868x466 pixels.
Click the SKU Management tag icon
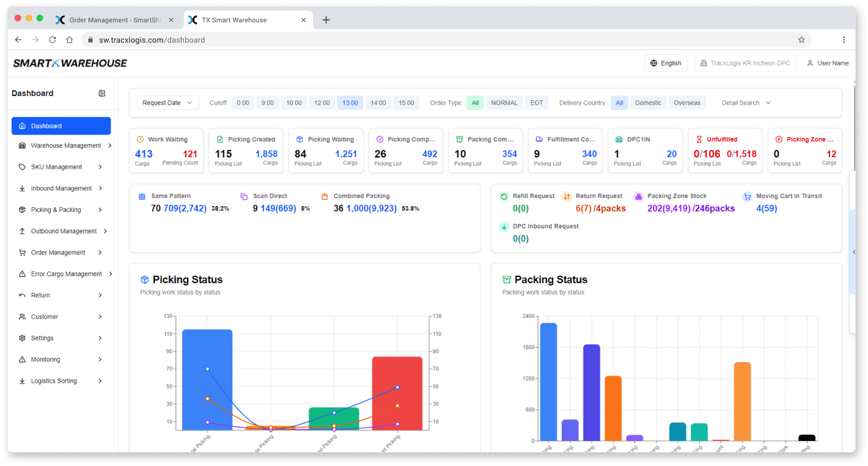point(21,166)
